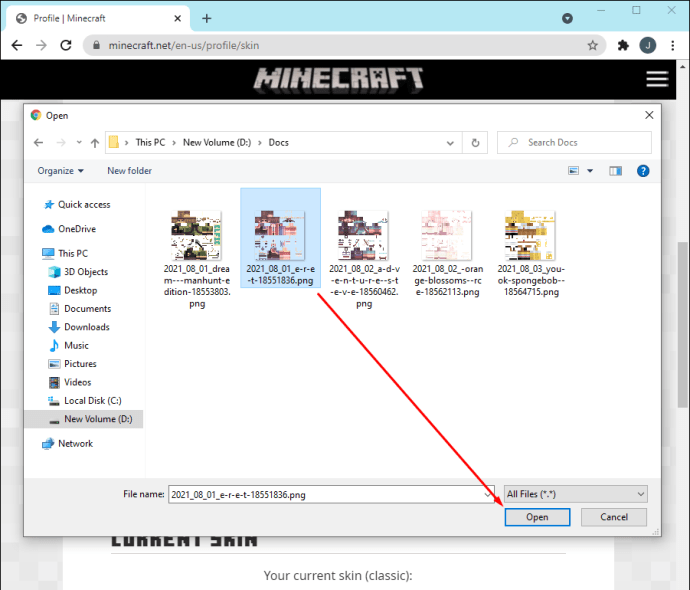Click the Cancel button

[614, 517]
